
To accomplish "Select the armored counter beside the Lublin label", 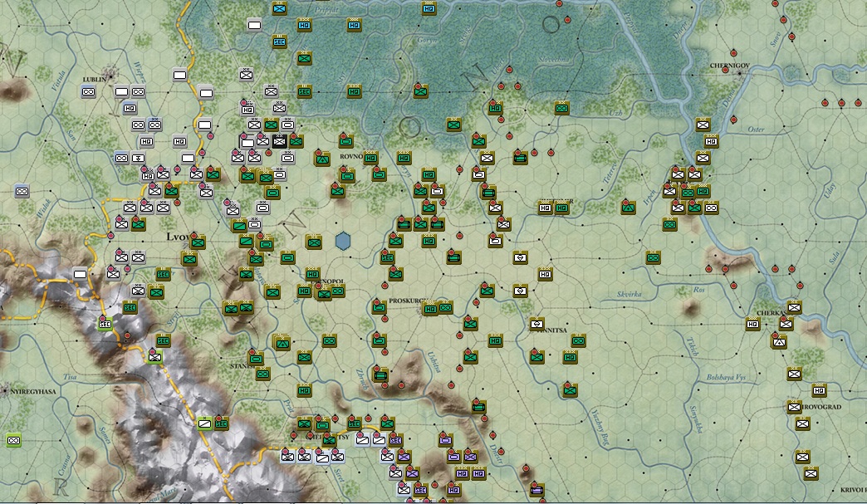I will (89, 91).
